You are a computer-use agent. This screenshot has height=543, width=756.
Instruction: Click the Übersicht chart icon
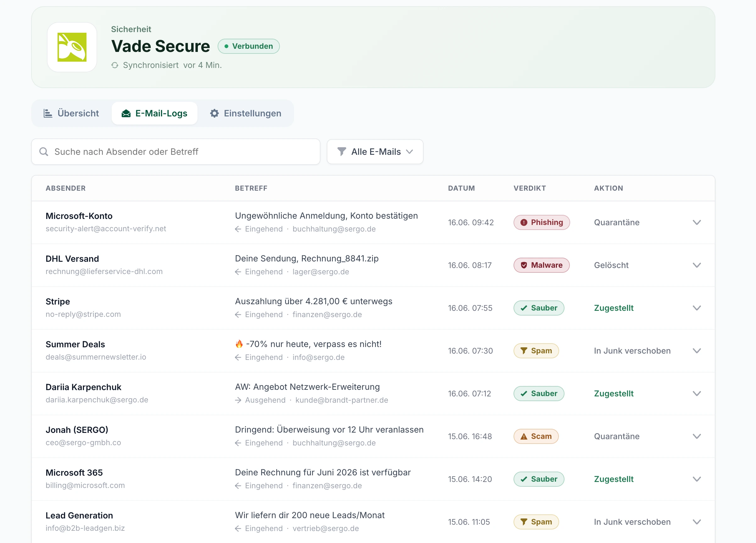[x=48, y=113]
